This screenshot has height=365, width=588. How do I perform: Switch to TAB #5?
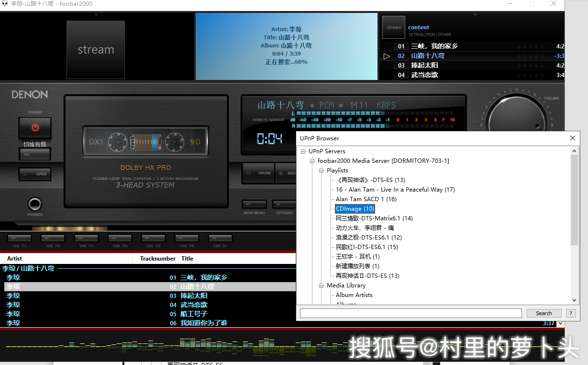click(154, 238)
